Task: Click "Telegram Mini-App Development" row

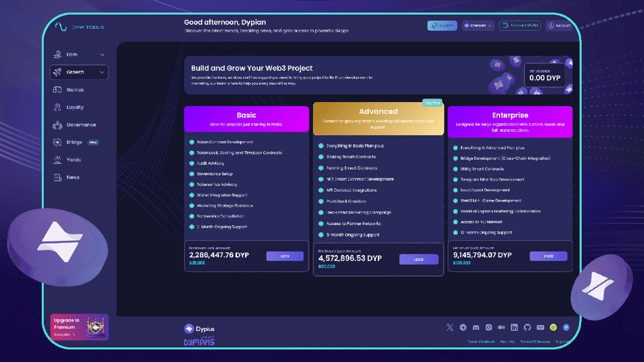Action: coord(493,180)
